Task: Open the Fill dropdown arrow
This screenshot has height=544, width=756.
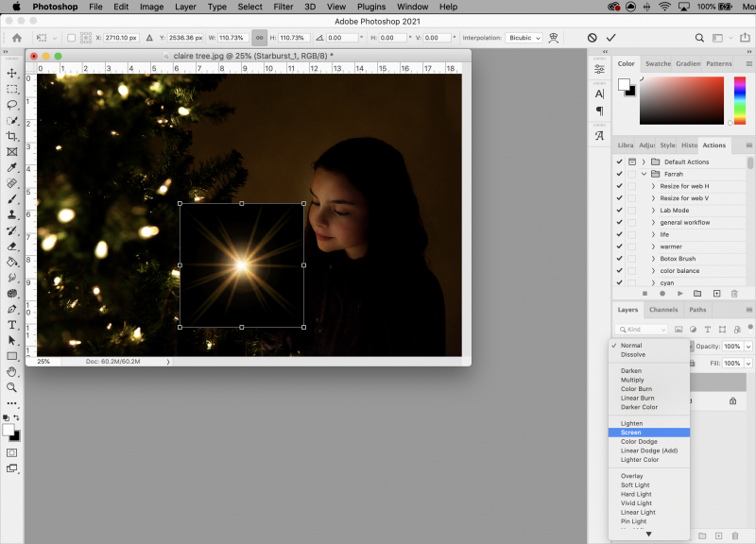Action: 748,364
